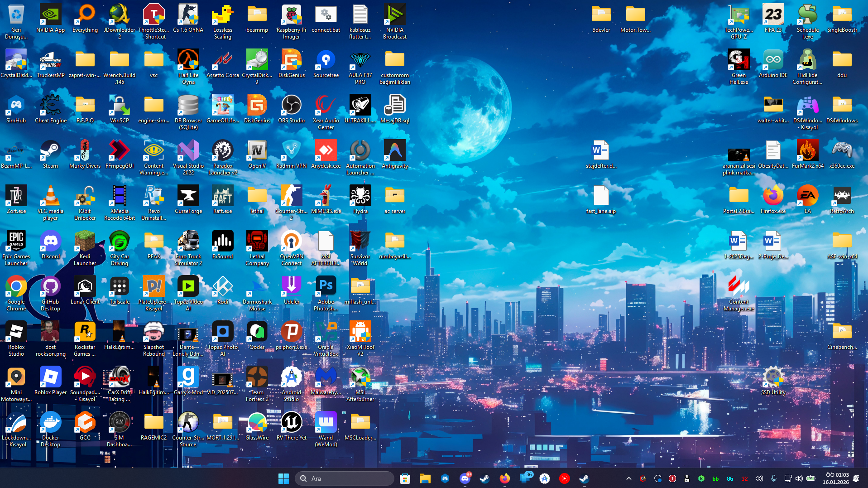The height and width of the screenshot is (488, 868).
Task: Open Radmin VPN desktop icon
Action: coord(291,155)
